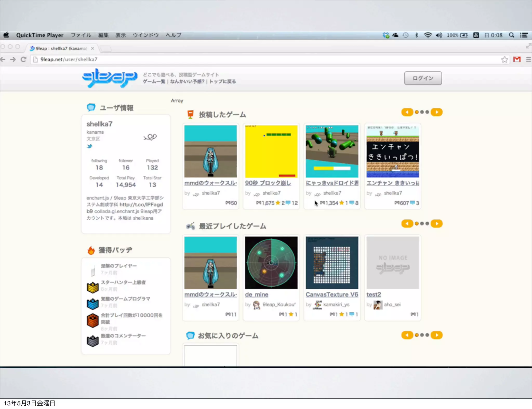Open the 90秒 ブロック崩し game link
The image size is (532, 409).
268,183
